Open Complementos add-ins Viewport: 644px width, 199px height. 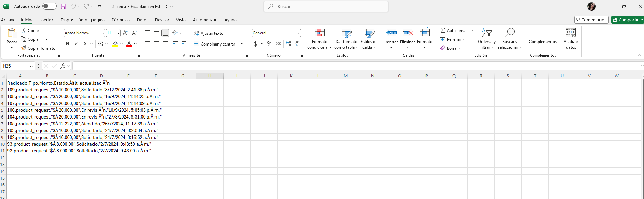(543, 36)
